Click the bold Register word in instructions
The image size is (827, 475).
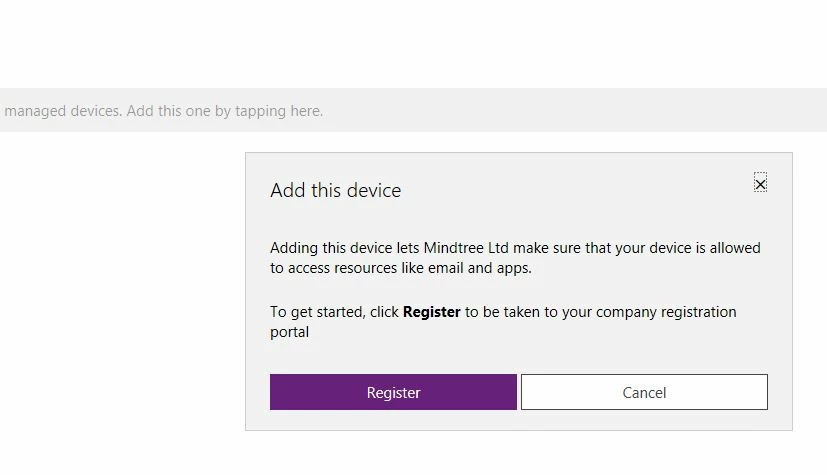pos(431,312)
